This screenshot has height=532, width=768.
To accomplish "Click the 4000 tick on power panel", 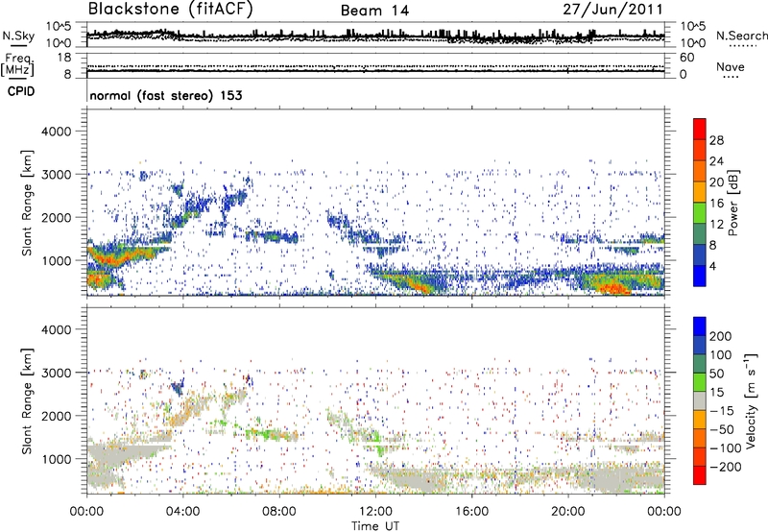I will click(x=56, y=132).
